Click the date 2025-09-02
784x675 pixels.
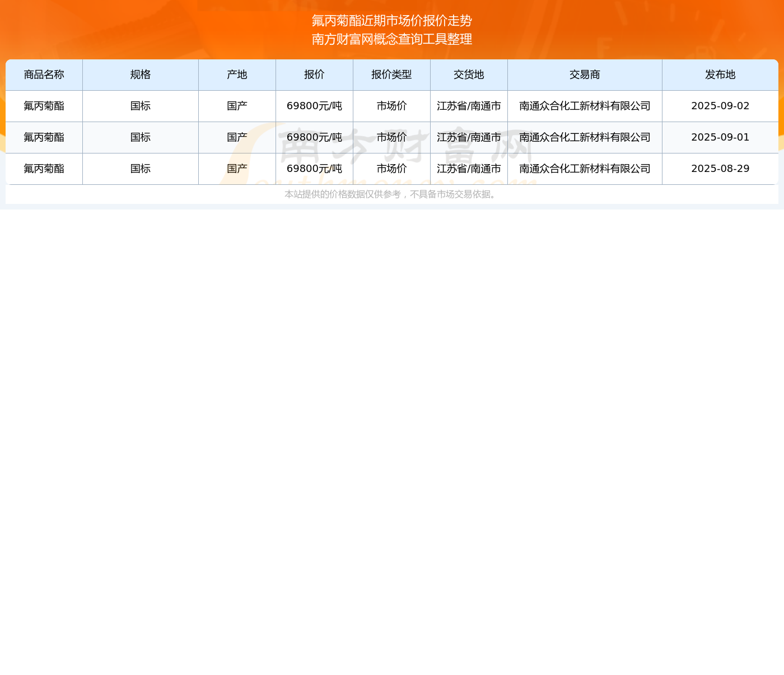720,106
